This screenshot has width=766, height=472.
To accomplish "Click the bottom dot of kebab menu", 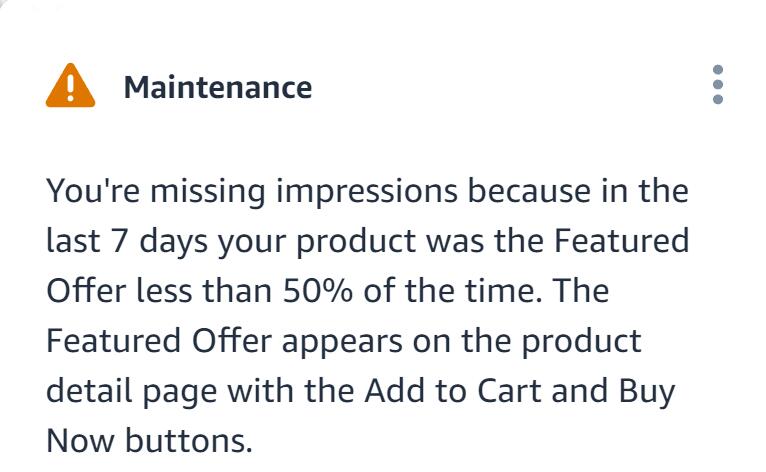I will pos(718,99).
